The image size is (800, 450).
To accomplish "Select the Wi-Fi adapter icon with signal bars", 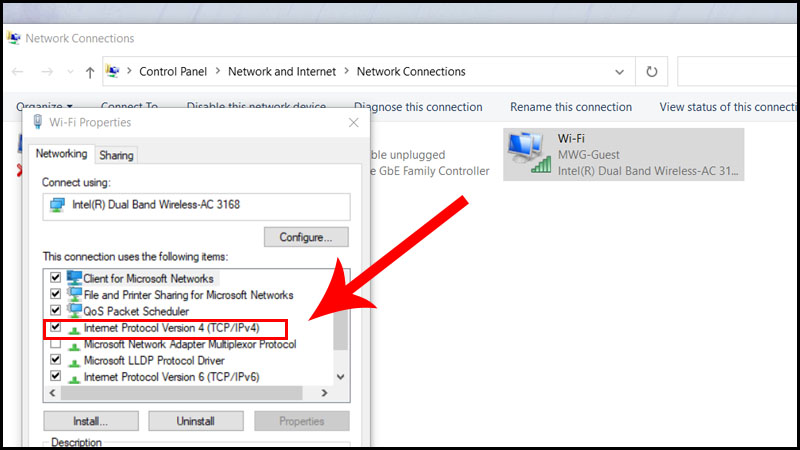I will coord(529,153).
